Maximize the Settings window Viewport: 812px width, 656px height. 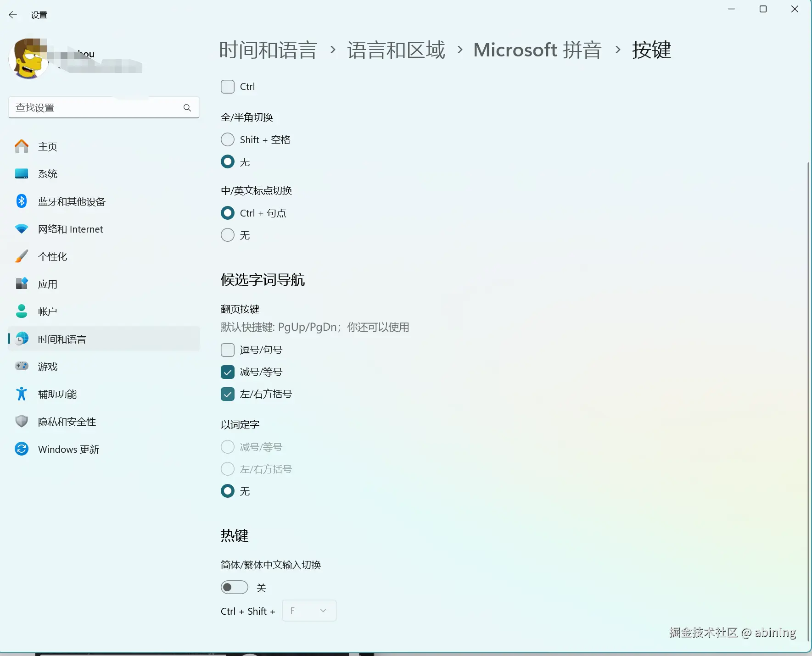(x=763, y=9)
